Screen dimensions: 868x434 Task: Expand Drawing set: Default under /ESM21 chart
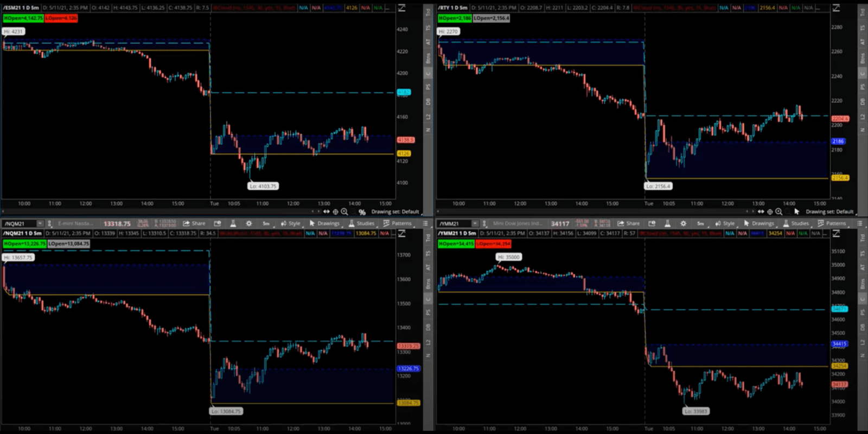[395, 212]
